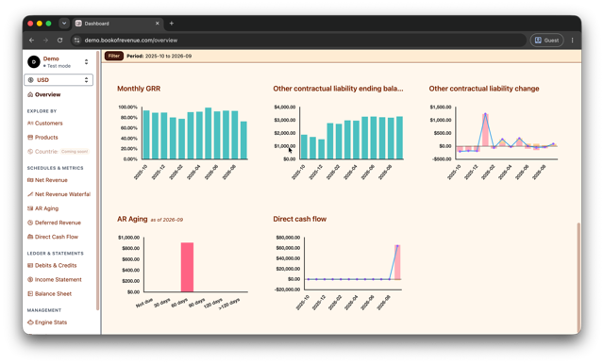Click the 60 days AR Aging bar

[x=187, y=267]
